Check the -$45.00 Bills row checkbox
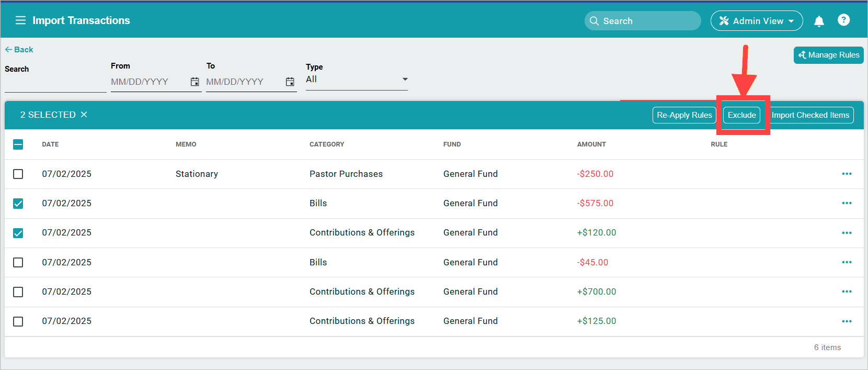Viewport: 868px width, 370px height. click(18, 262)
